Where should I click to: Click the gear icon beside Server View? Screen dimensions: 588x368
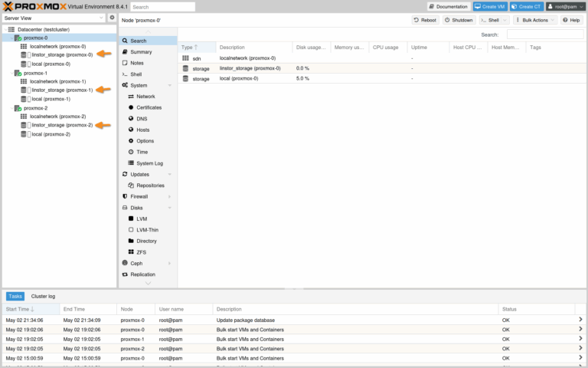(x=112, y=18)
